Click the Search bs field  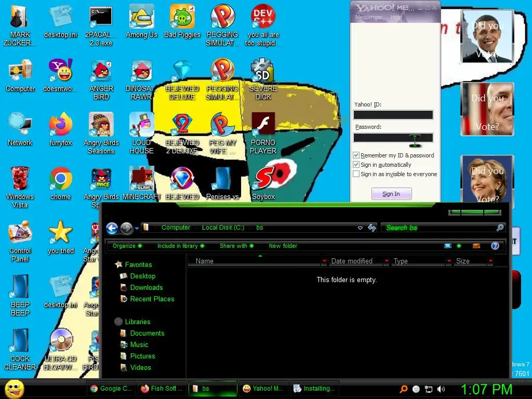(x=442, y=228)
